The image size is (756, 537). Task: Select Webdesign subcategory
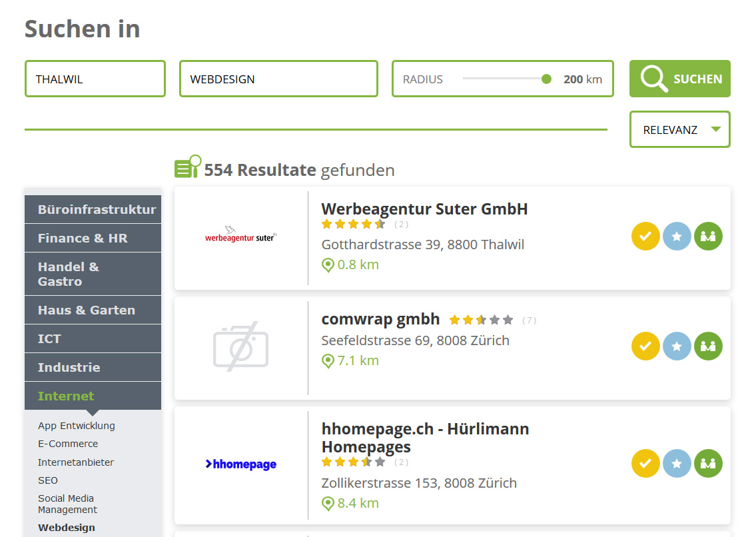coord(67,528)
